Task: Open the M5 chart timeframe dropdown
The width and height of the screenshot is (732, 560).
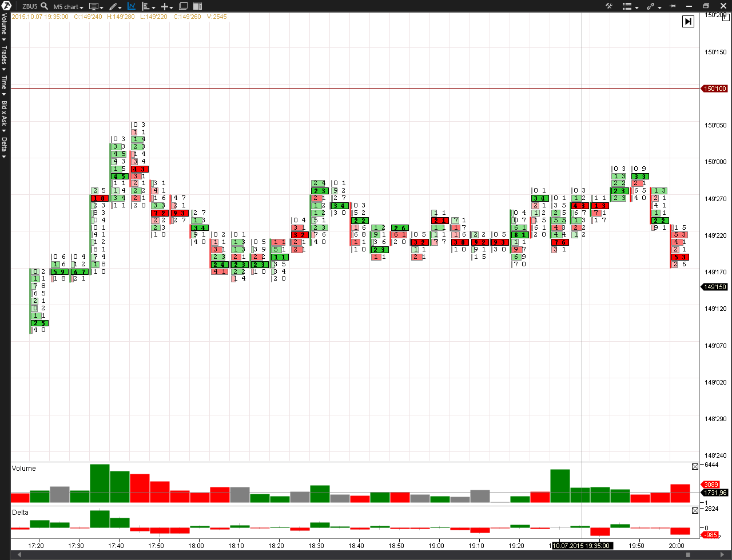Action: click(68, 7)
